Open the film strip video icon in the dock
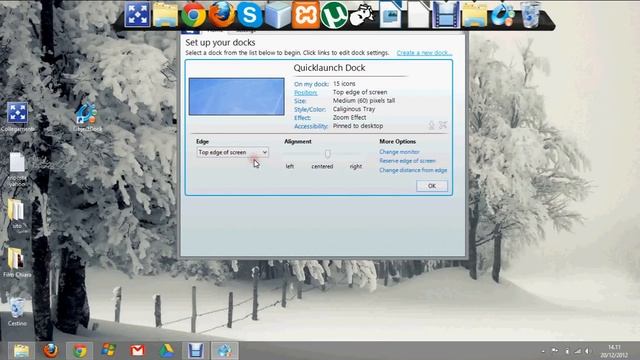The height and width of the screenshot is (360, 640). click(446, 15)
